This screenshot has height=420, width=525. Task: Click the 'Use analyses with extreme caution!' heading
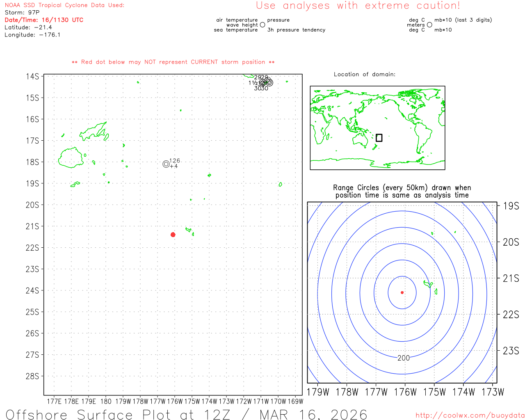tap(358, 6)
